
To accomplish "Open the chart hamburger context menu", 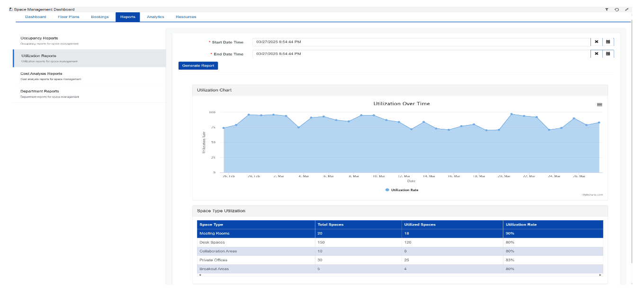I will point(599,104).
